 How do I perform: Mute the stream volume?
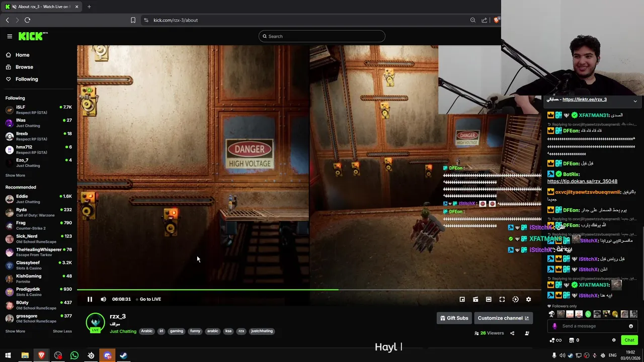pyautogui.click(x=103, y=299)
